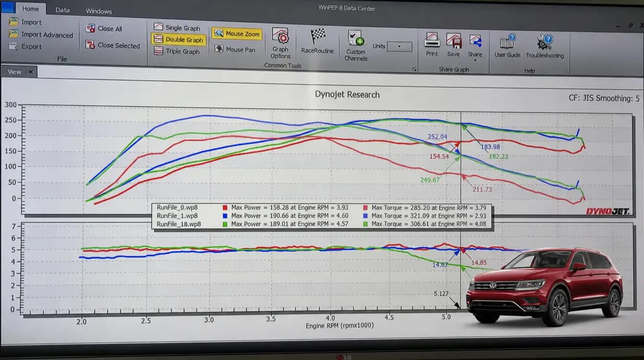Click the 154.54 cursor value label
Viewport: 644px width, 360px height.
439,157
